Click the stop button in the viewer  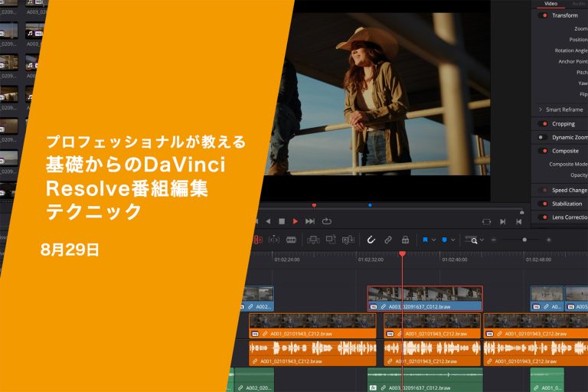(282, 221)
